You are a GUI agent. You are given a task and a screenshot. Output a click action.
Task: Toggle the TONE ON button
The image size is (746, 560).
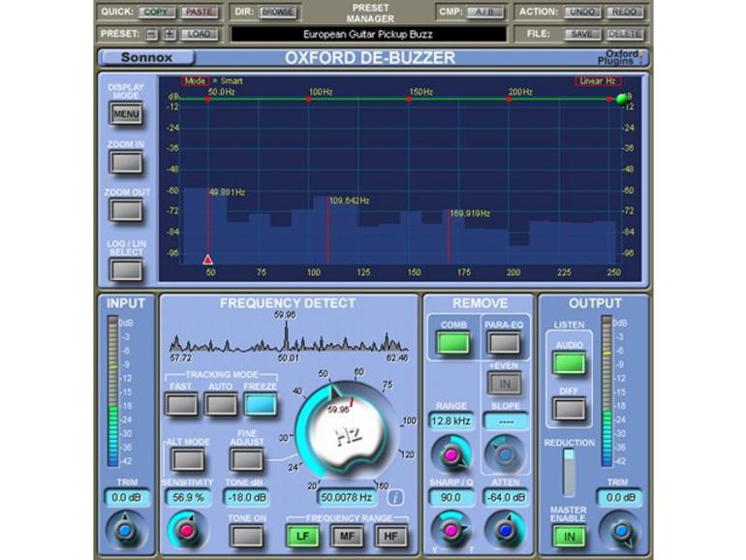[246, 536]
